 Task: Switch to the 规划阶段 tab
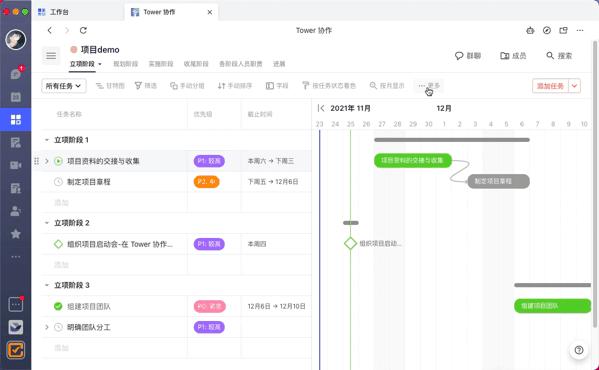click(x=125, y=64)
